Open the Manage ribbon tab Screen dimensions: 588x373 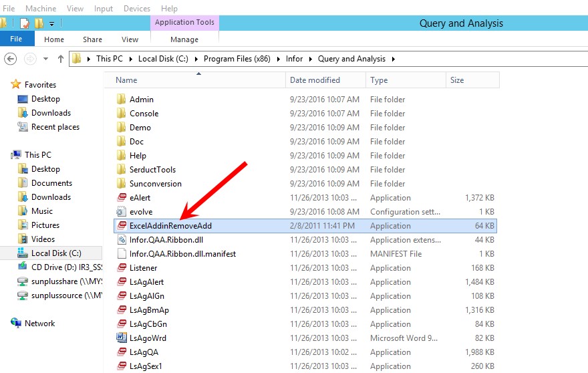pos(184,39)
